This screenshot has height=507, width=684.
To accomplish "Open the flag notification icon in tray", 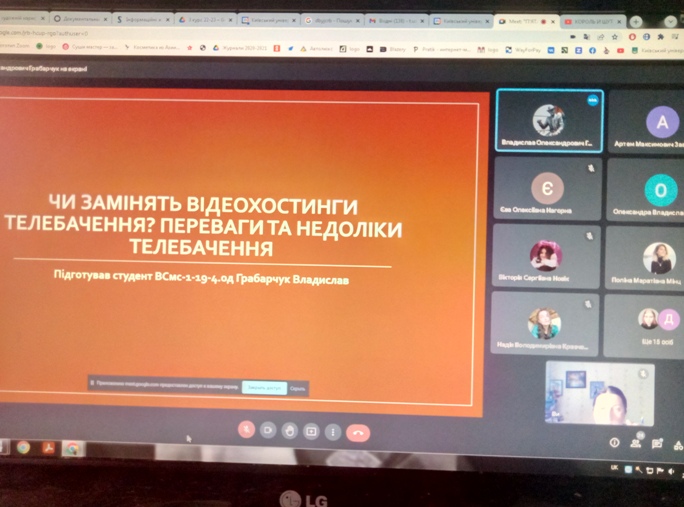I will point(660,471).
